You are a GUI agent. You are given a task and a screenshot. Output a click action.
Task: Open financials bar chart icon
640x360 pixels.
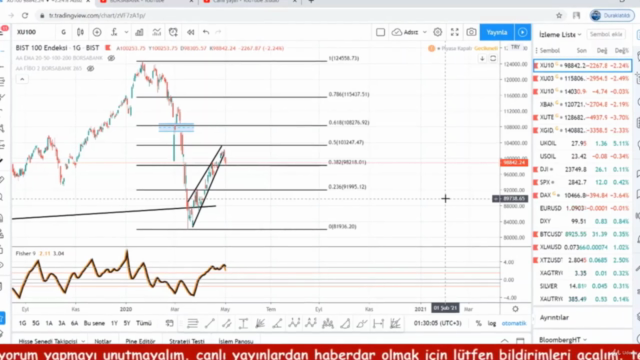[x=139, y=32]
